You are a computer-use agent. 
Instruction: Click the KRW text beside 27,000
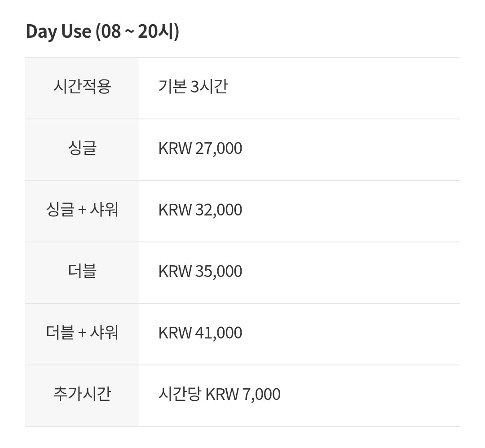click(175, 148)
